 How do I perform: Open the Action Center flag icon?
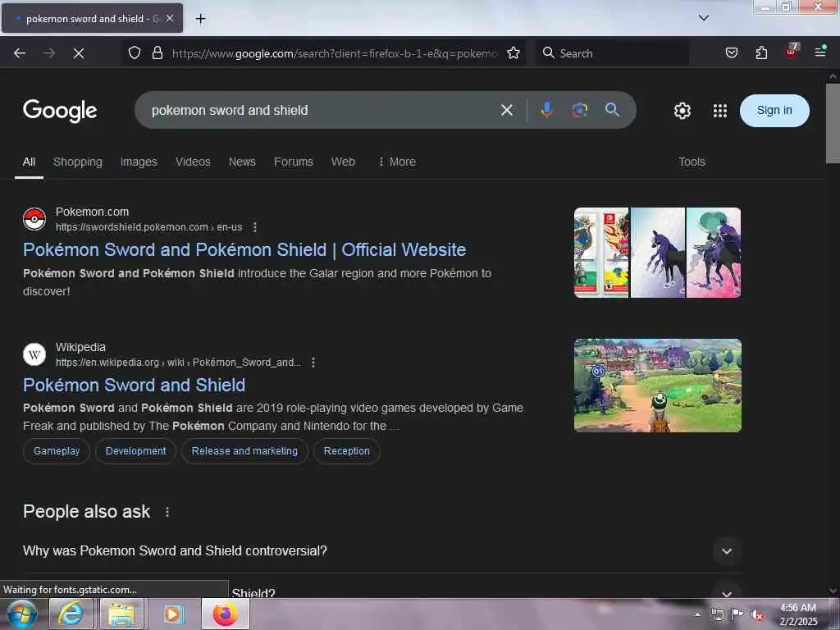[737, 614]
